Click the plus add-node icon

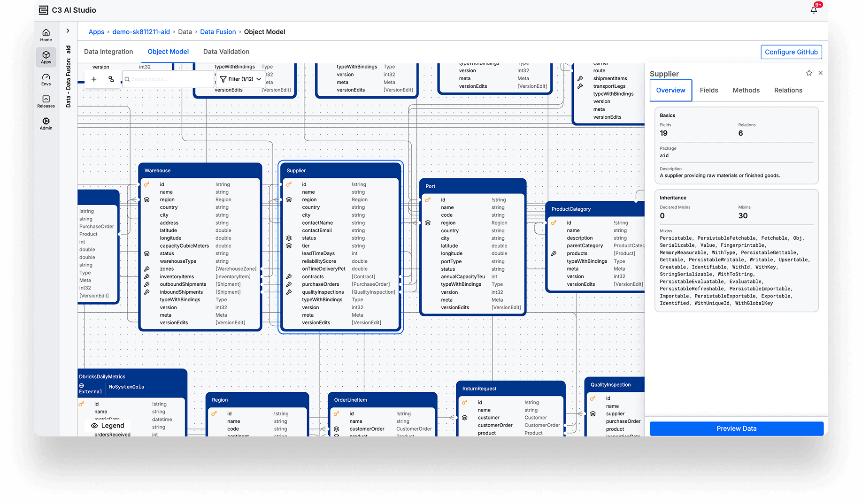click(94, 79)
